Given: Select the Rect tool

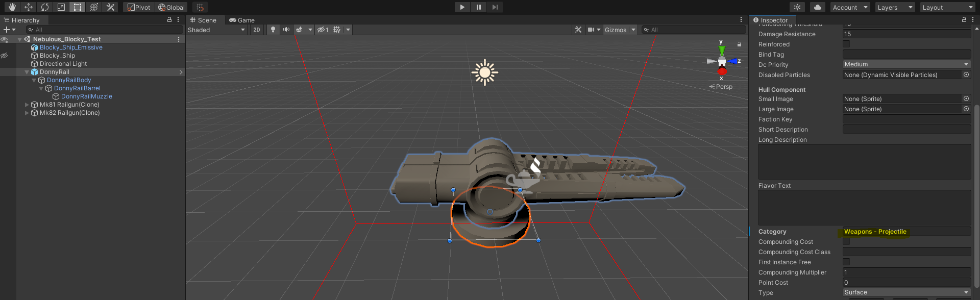Looking at the screenshot, I should (x=77, y=7).
